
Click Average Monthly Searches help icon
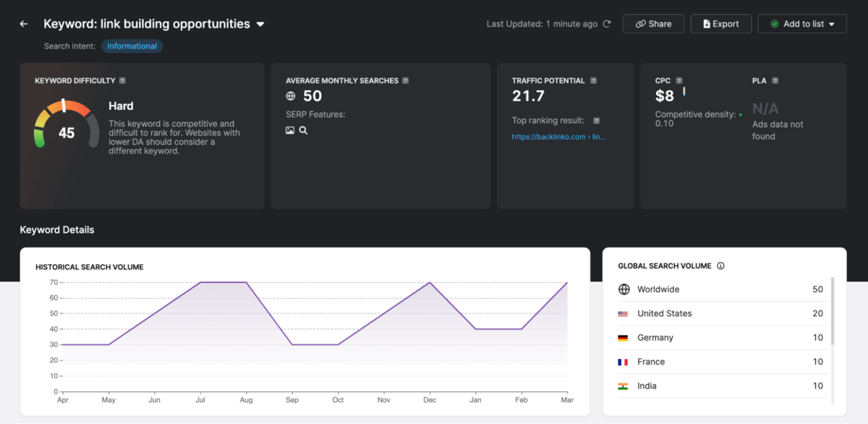[406, 81]
